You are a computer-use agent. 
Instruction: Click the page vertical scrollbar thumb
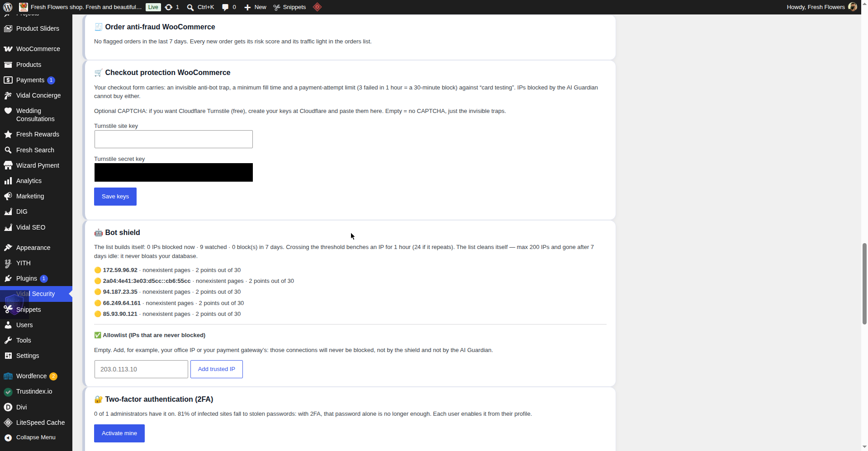pos(864,284)
